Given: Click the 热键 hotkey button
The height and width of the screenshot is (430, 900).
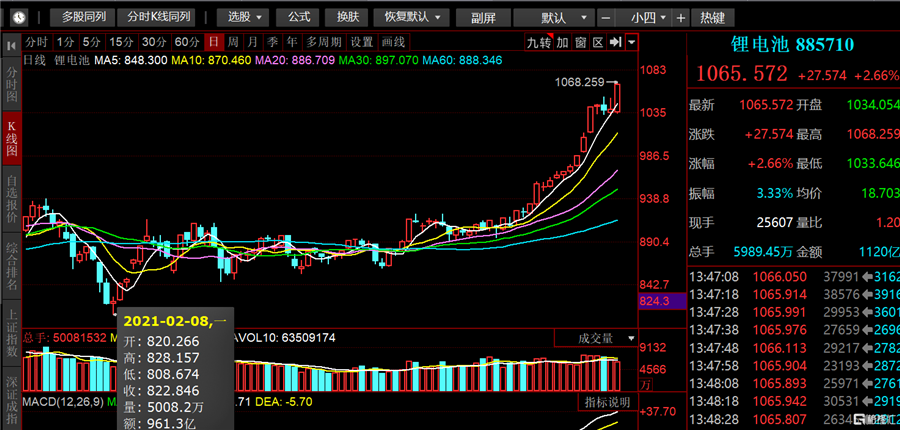Looking at the screenshot, I should 712,18.
